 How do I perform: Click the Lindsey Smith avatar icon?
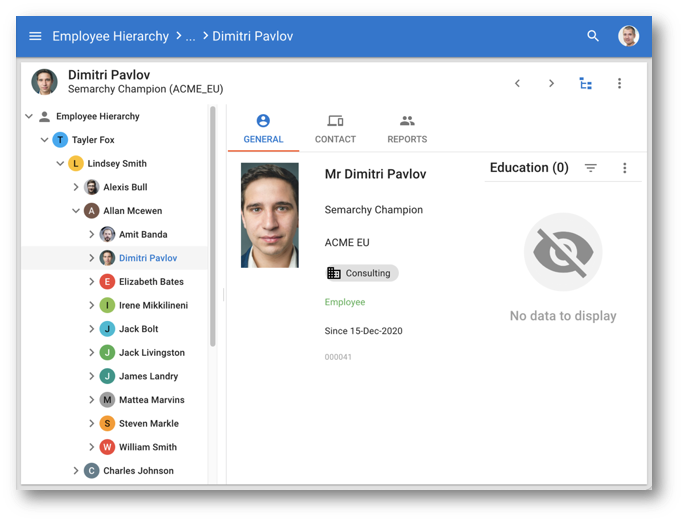(76, 163)
